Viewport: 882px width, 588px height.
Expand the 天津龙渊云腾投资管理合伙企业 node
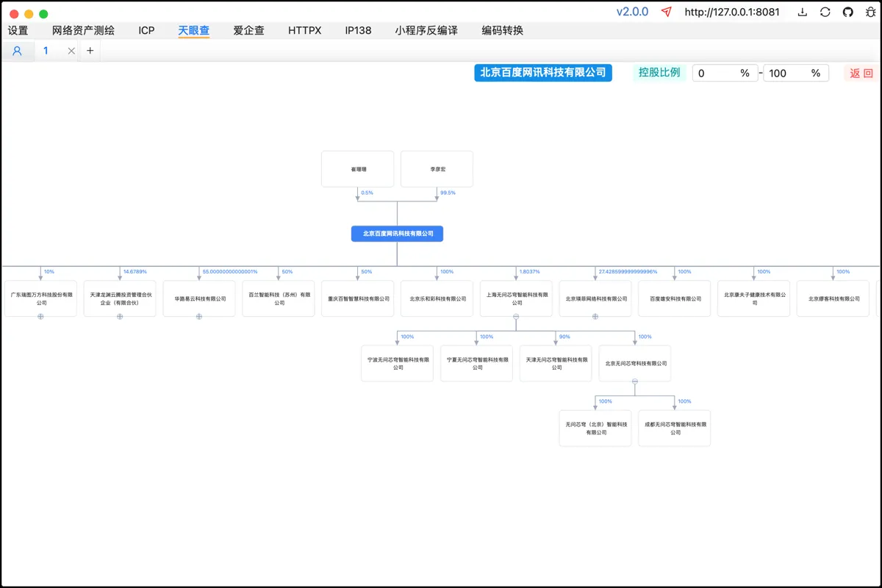(120, 317)
